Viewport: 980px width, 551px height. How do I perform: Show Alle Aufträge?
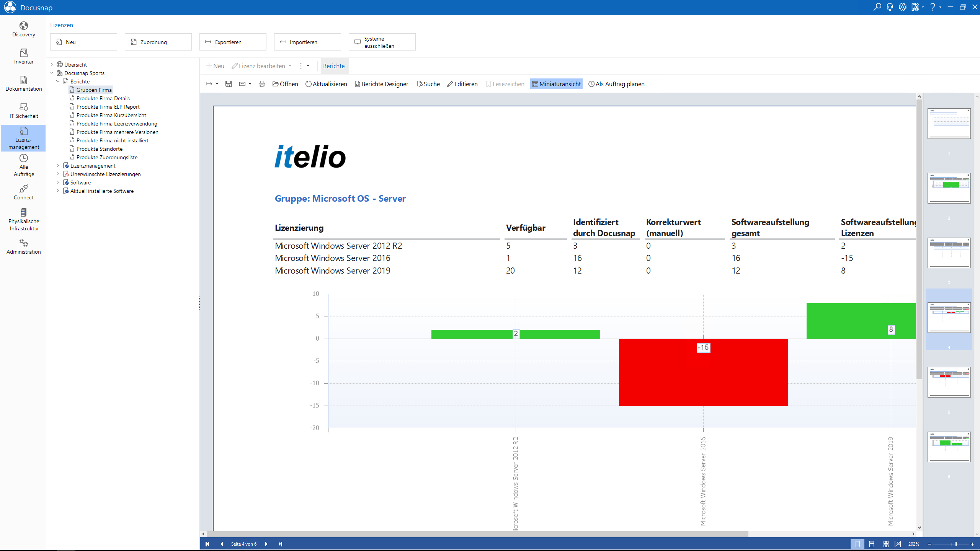coord(24,165)
